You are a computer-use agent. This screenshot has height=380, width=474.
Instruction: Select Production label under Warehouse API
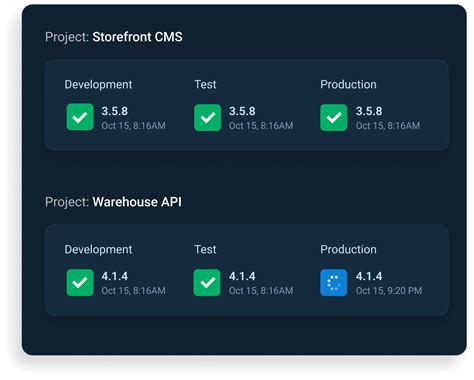click(x=348, y=249)
